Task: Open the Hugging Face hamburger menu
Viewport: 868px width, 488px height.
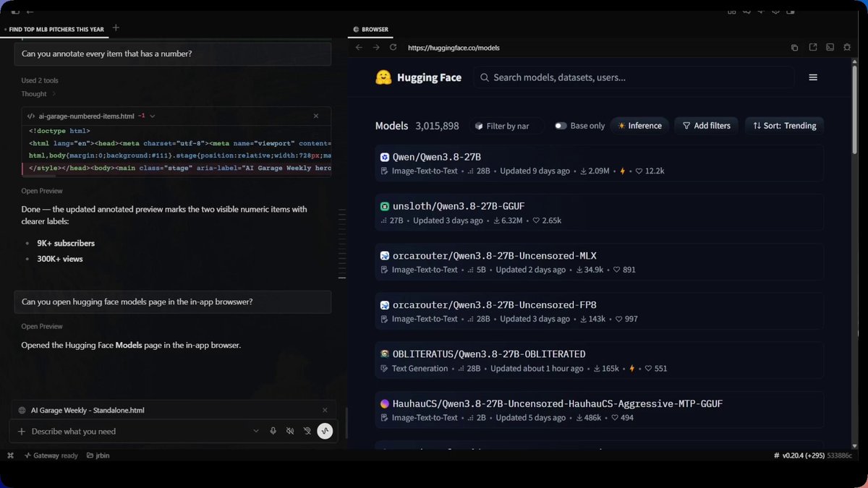Action: pos(813,77)
